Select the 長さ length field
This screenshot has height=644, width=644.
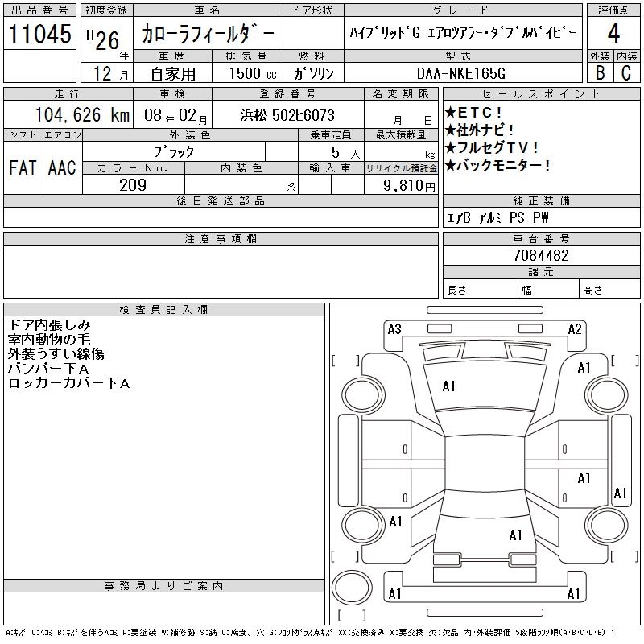click(x=480, y=289)
